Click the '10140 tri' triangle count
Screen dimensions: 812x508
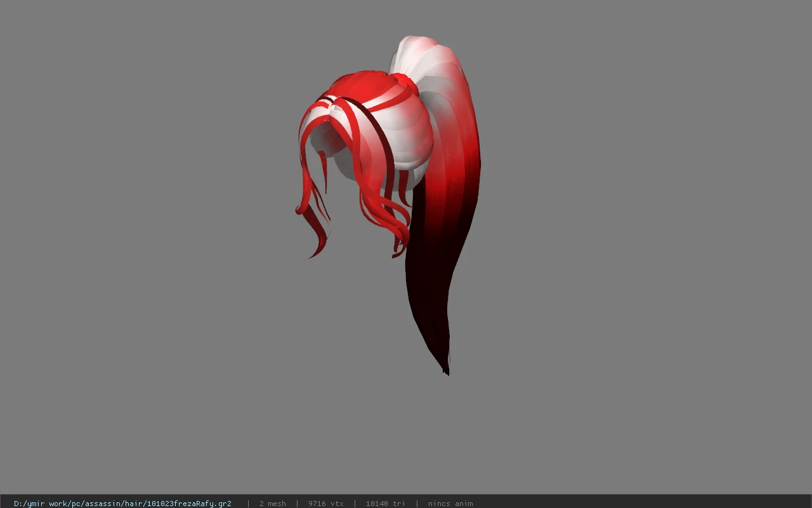pos(385,504)
